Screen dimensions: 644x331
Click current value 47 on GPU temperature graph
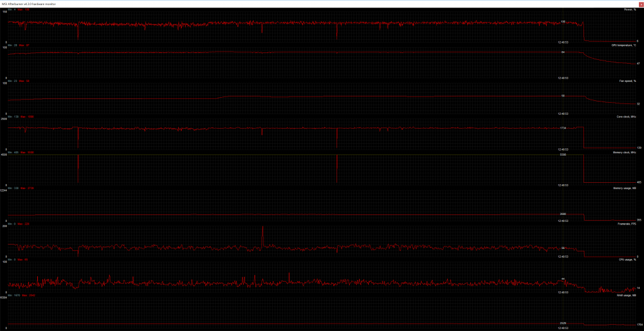tap(638, 64)
